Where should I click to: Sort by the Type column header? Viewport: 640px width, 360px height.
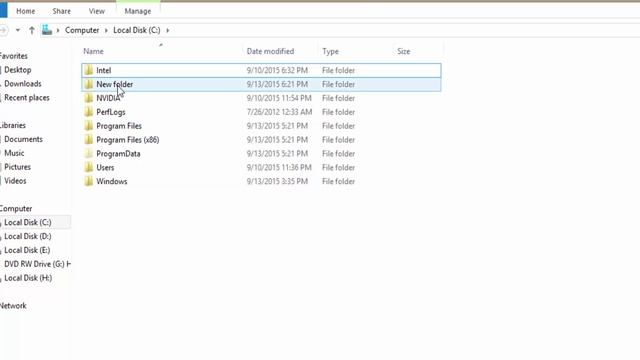coord(330,51)
